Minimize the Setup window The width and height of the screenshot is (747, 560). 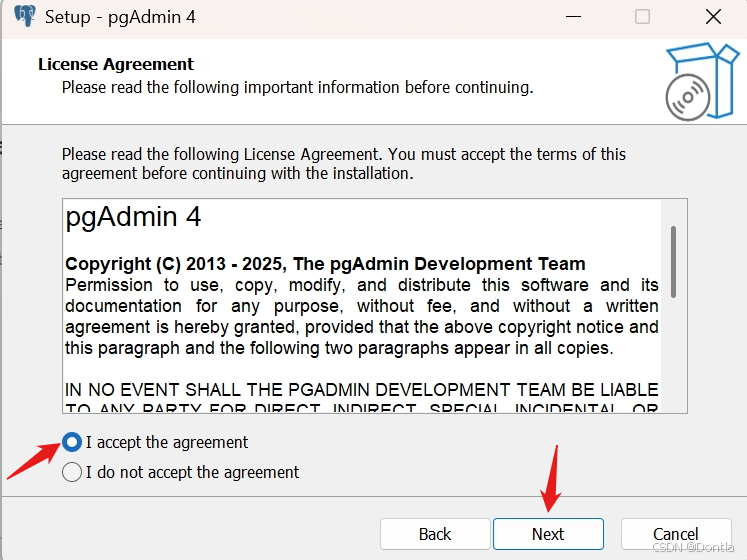[573, 17]
